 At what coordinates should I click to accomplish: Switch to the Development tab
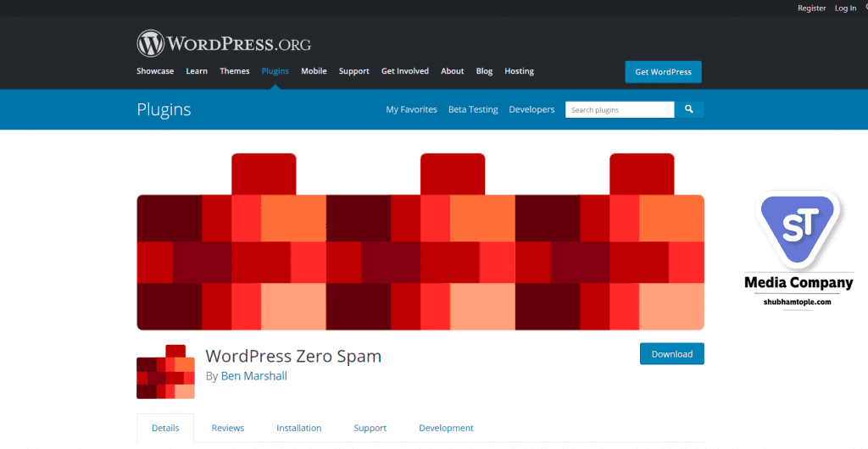point(446,428)
